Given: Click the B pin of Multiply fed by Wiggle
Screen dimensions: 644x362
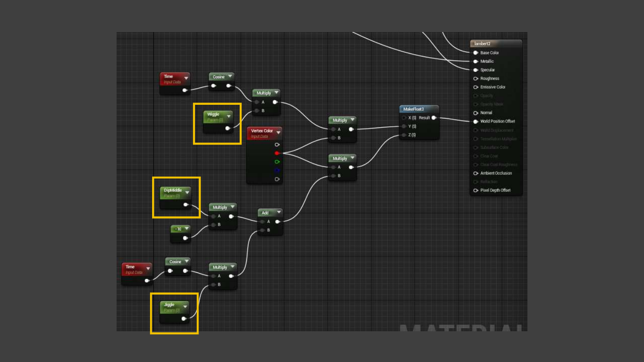Looking at the screenshot, I should point(257,111).
